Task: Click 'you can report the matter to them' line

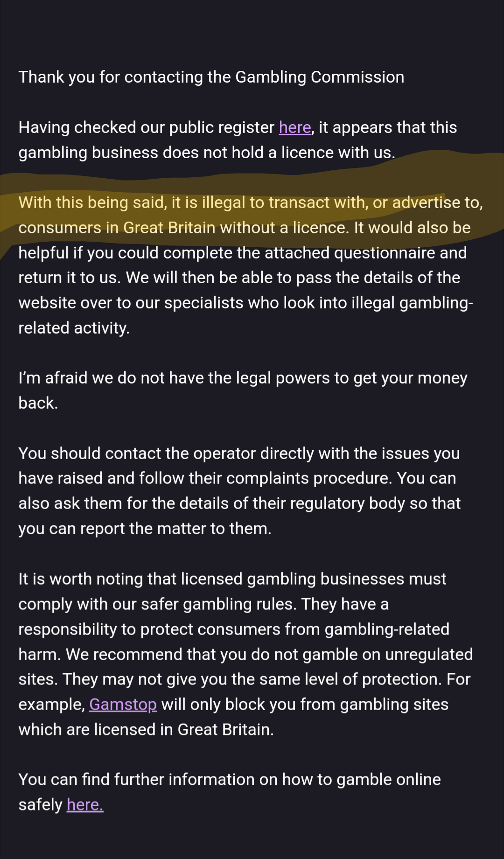Action: pyautogui.click(x=145, y=529)
